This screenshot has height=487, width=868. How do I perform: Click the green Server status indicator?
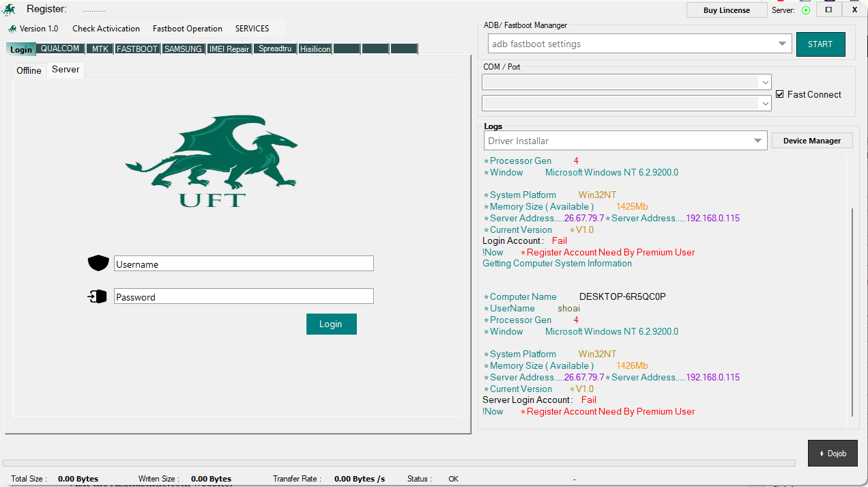(806, 10)
